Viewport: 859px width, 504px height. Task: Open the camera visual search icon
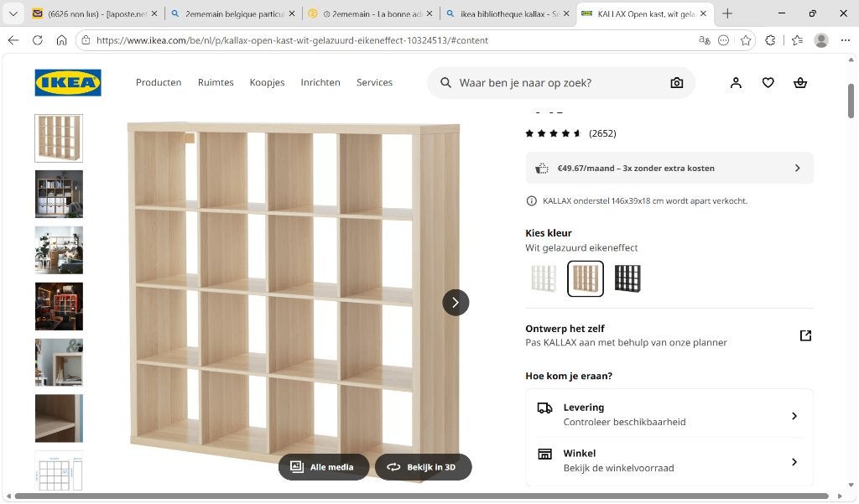tap(677, 83)
